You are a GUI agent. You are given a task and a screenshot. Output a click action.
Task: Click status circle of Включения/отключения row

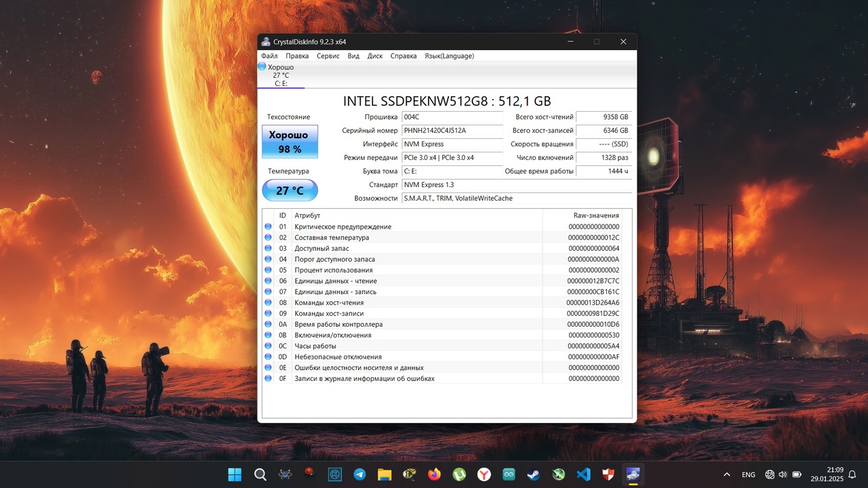268,335
